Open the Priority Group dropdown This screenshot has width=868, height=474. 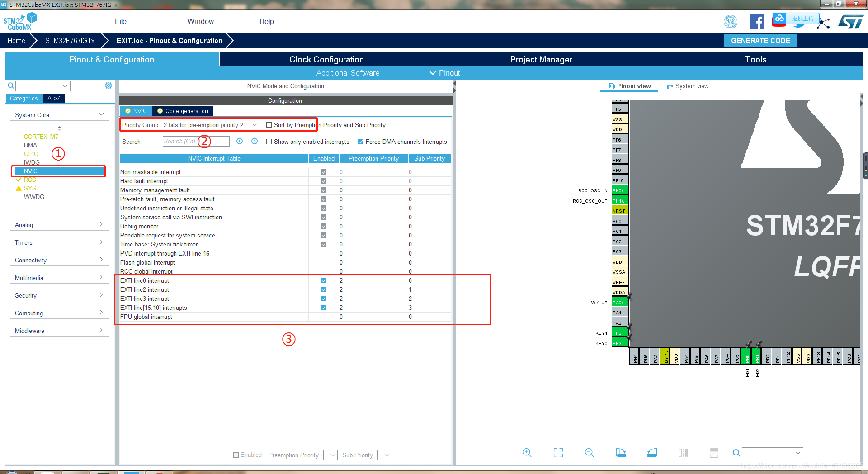[x=211, y=125]
